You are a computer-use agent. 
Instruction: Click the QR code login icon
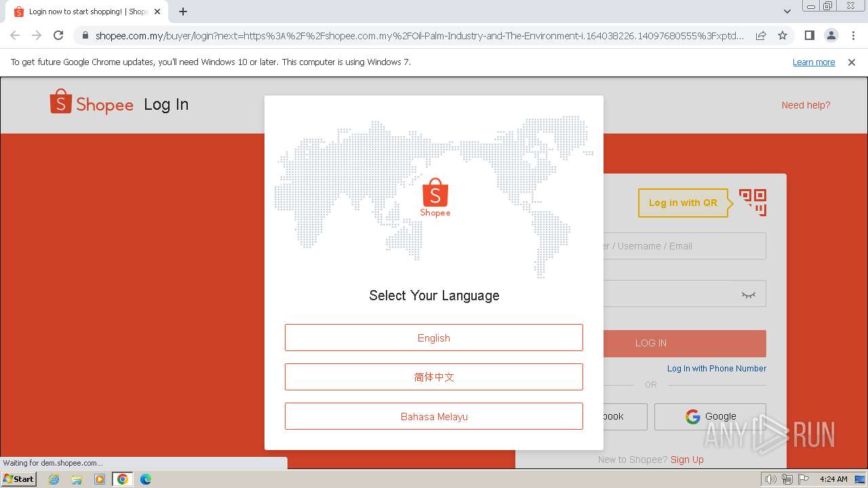coord(753,203)
